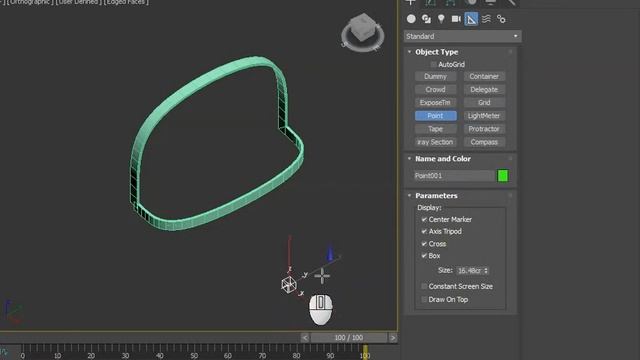The image size is (640, 360).
Task: Click the Point helper box gizmo in viewport
Action: tap(289, 284)
